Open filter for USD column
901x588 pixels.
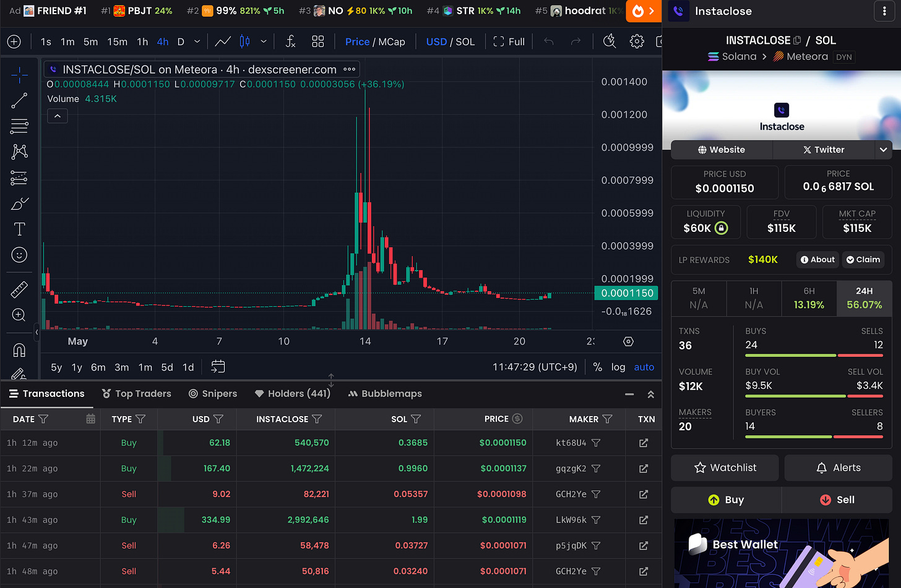218,419
